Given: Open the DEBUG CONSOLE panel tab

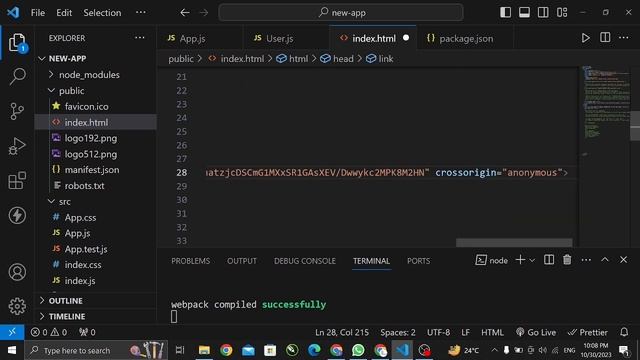Looking at the screenshot, I should (x=304, y=261).
